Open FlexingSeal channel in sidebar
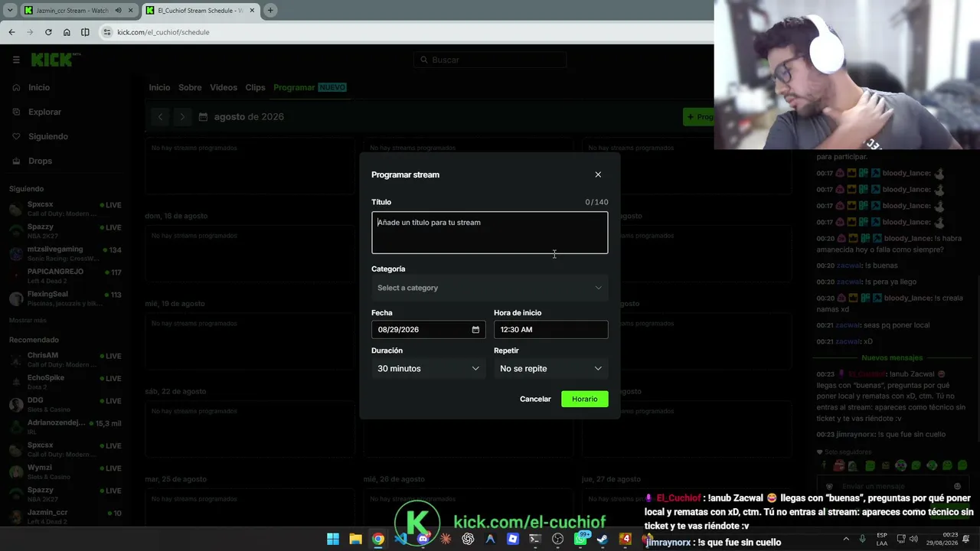 point(65,298)
